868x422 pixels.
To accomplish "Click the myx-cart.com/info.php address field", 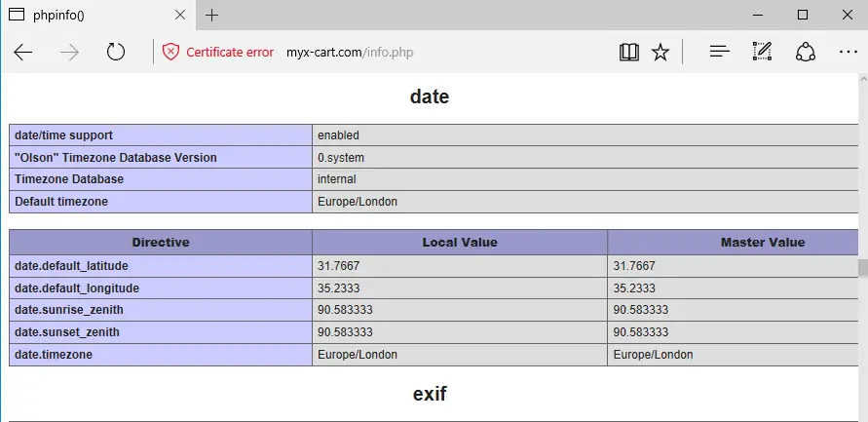I will pyautogui.click(x=350, y=53).
